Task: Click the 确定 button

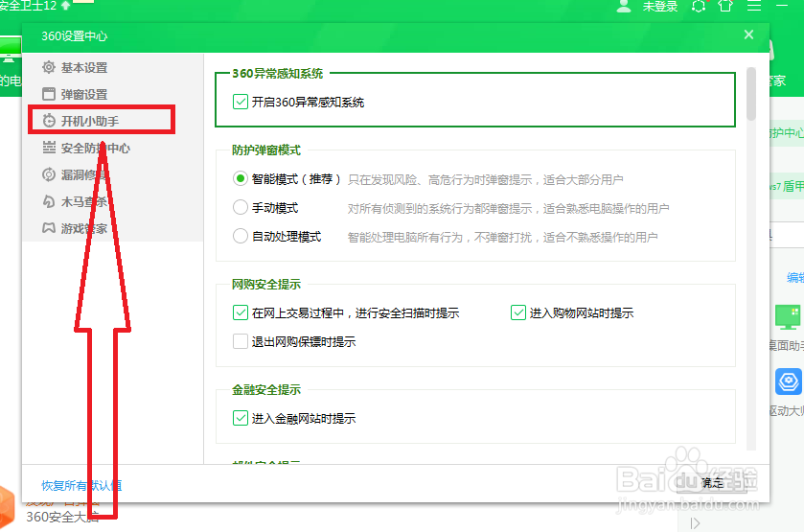Action: (x=712, y=483)
